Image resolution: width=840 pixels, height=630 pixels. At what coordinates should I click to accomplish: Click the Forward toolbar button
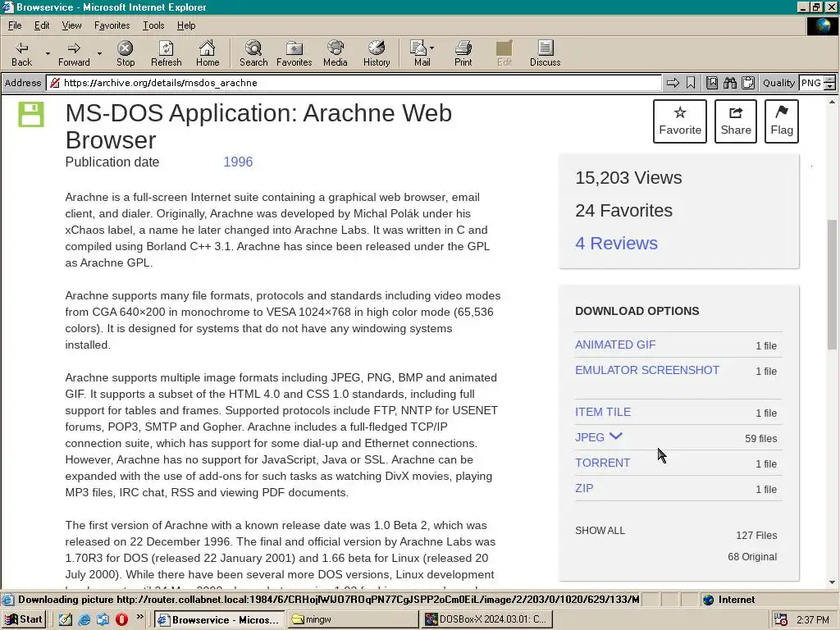(x=74, y=53)
